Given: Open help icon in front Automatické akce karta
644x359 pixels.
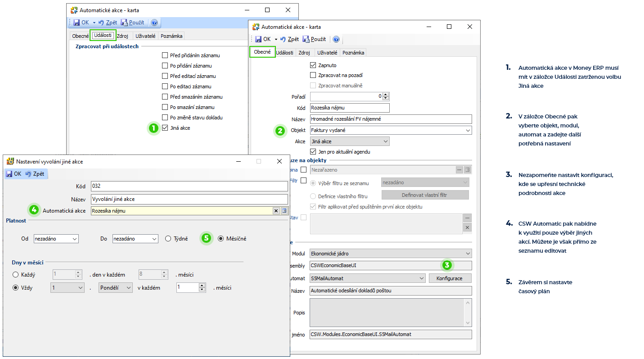Looking at the screenshot, I should pyautogui.click(x=336, y=39).
